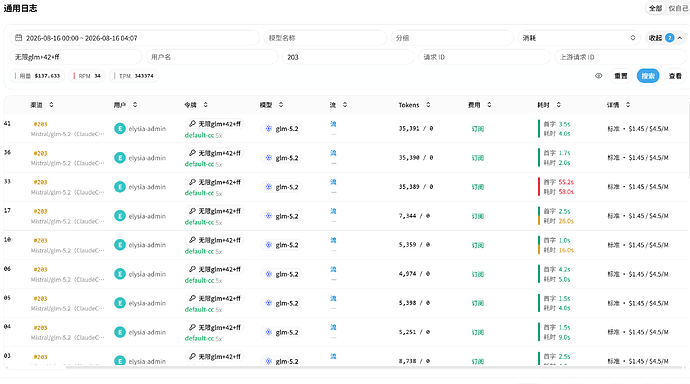
Task: Select the 全部 view tab
Action: (655, 8)
